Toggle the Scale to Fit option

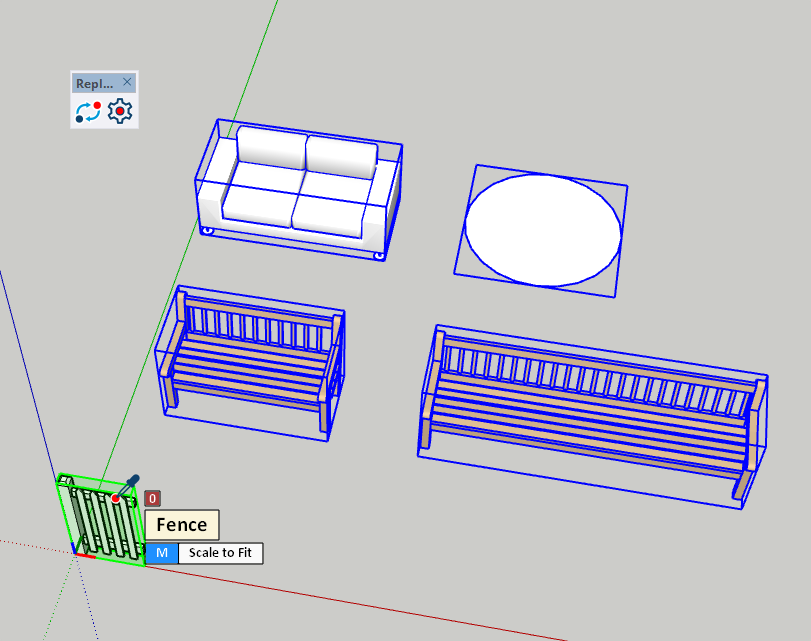[x=220, y=553]
